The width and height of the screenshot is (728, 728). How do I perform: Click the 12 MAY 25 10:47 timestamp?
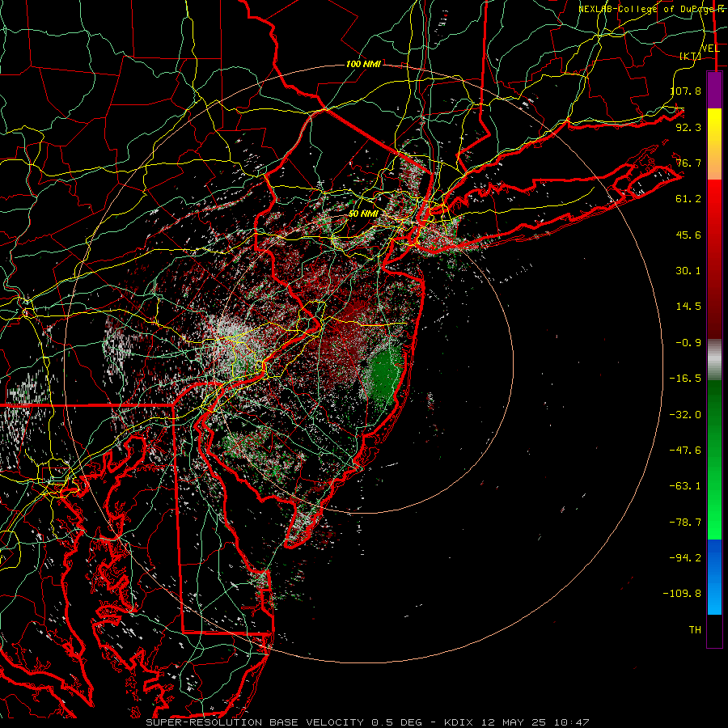tap(535, 722)
